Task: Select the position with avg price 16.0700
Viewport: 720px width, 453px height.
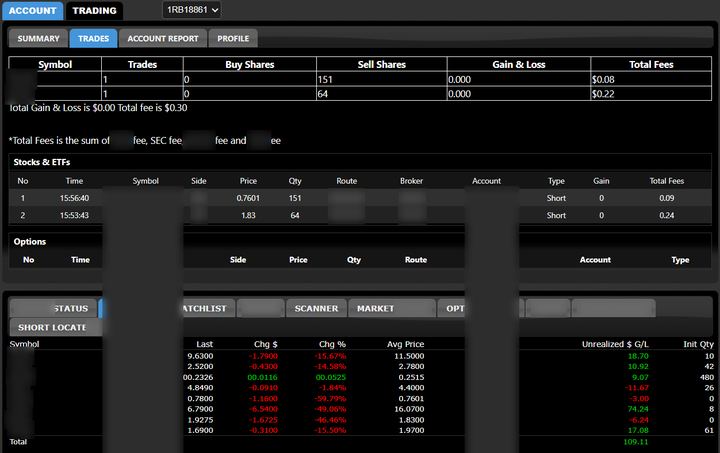Action: point(360,409)
